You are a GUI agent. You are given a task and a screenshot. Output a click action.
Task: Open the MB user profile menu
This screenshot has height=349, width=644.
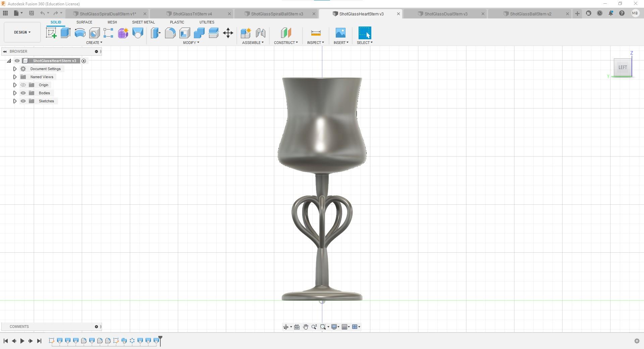tap(635, 13)
